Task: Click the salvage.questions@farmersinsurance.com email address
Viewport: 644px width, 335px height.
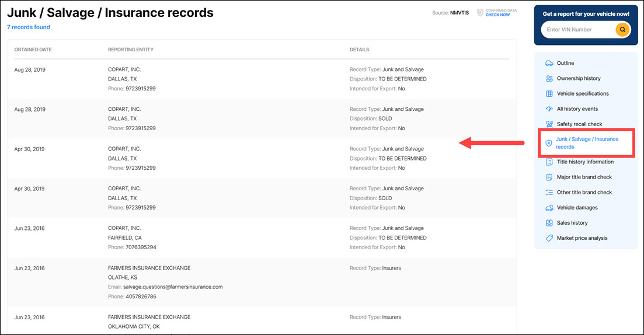Action: click(173, 287)
